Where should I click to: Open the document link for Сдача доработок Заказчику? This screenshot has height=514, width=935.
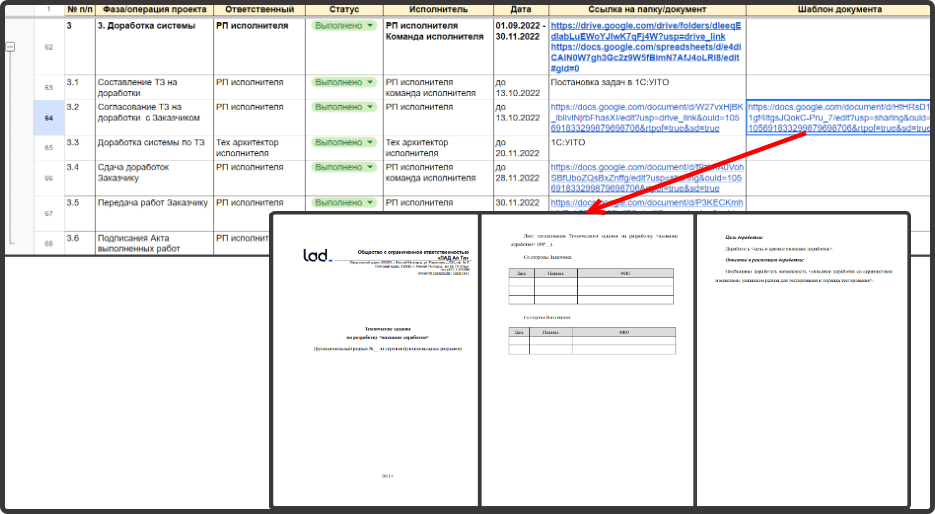[x=646, y=178]
